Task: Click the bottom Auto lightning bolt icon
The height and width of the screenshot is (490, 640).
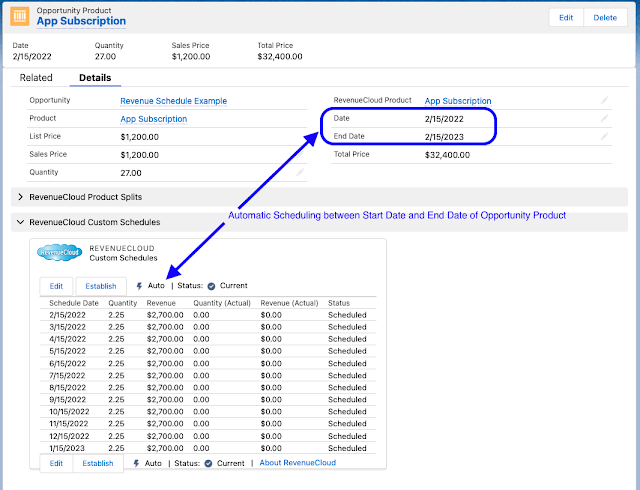Action: 136,463
